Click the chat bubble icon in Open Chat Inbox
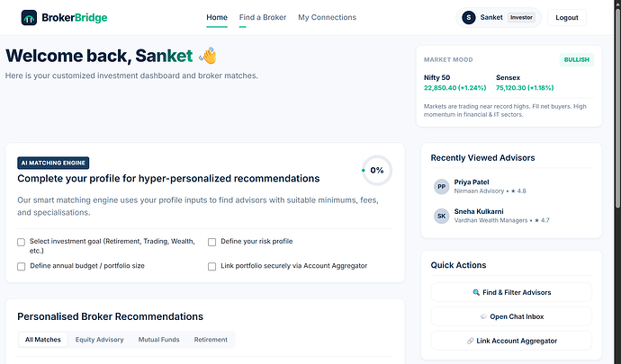 483,316
